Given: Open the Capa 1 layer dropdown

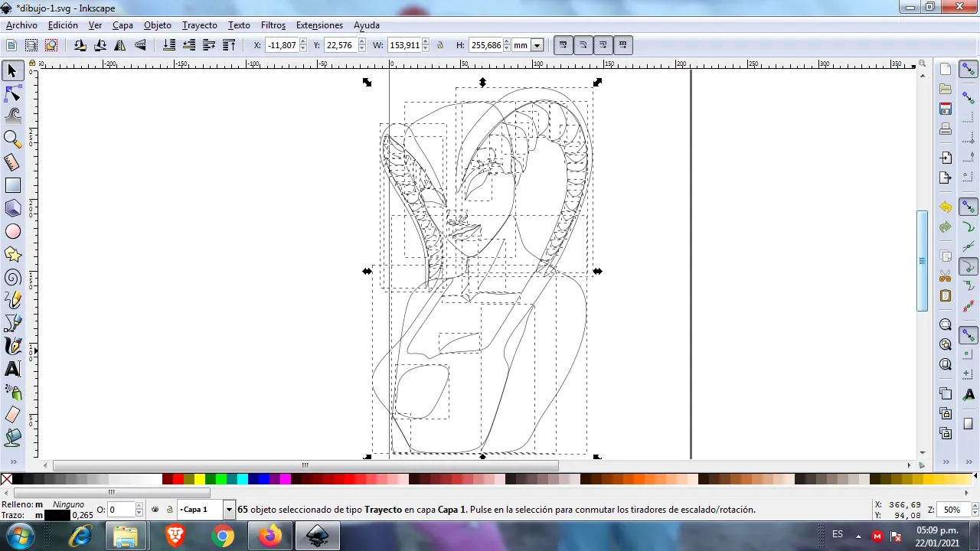Looking at the screenshot, I should [229, 510].
